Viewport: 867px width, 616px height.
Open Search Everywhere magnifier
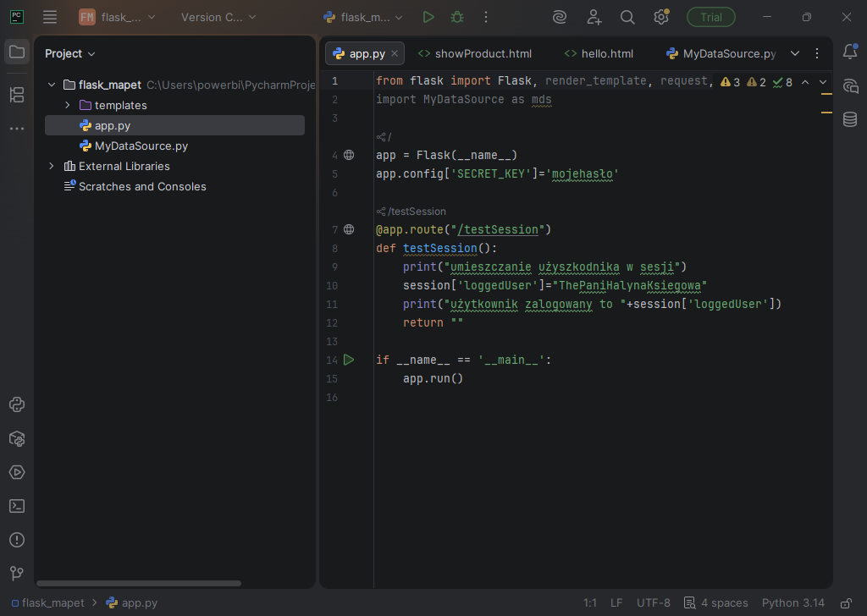(627, 17)
